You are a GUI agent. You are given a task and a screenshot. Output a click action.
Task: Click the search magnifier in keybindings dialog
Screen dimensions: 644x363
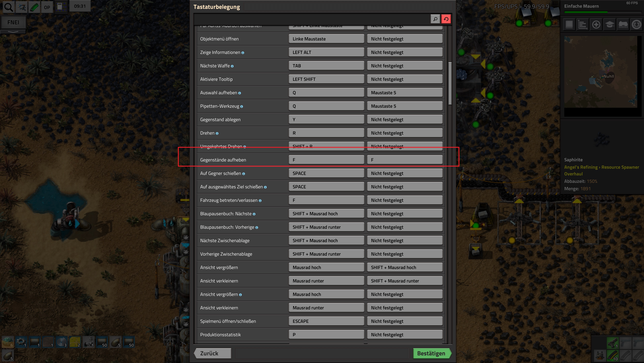pyautogui.click(x=435, y=19)
